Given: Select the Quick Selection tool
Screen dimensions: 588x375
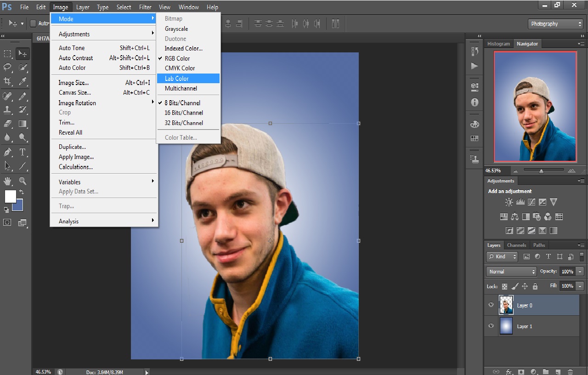Looking at the screenshot, I should 23,68.
